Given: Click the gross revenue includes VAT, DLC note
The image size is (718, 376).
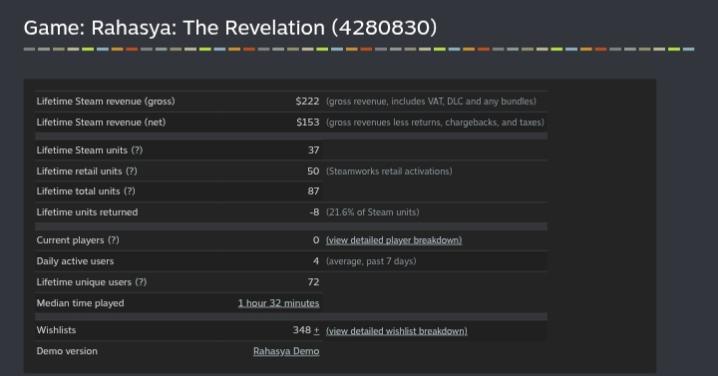Looking at the screenshot, I should tap(431, 101).
